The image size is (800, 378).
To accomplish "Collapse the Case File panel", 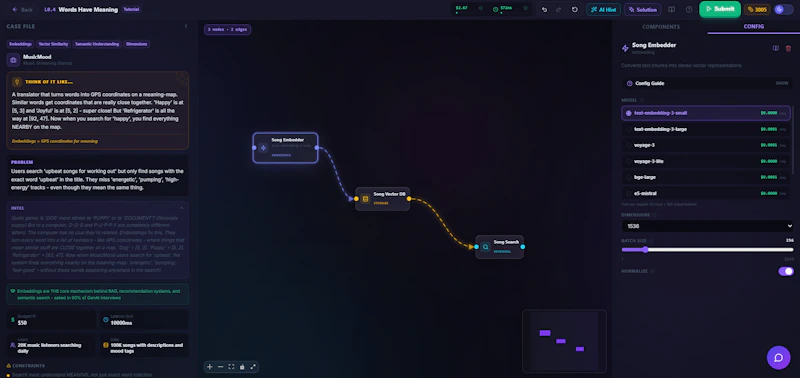I will pos(186,26).
